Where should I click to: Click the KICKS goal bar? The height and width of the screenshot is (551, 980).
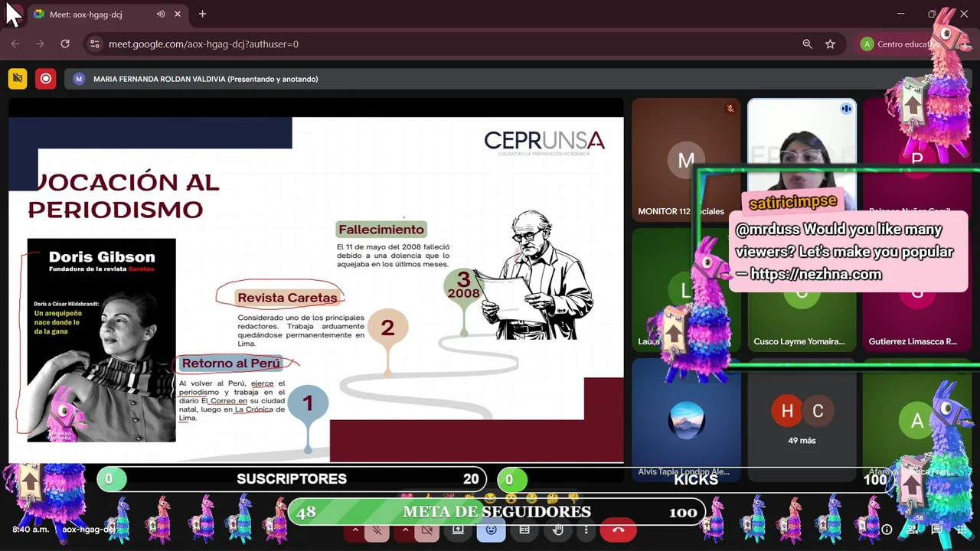tap(695, 480)
